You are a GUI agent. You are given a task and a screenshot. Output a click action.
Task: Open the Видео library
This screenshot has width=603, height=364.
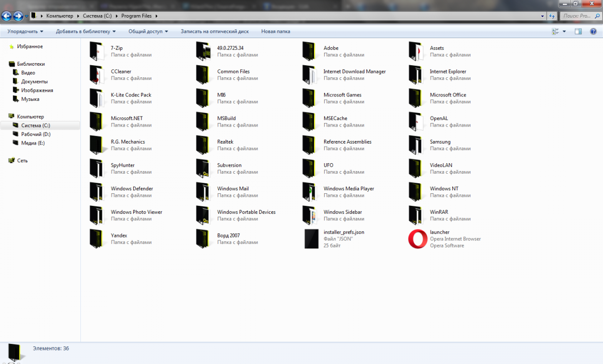[x=28, y=73]
